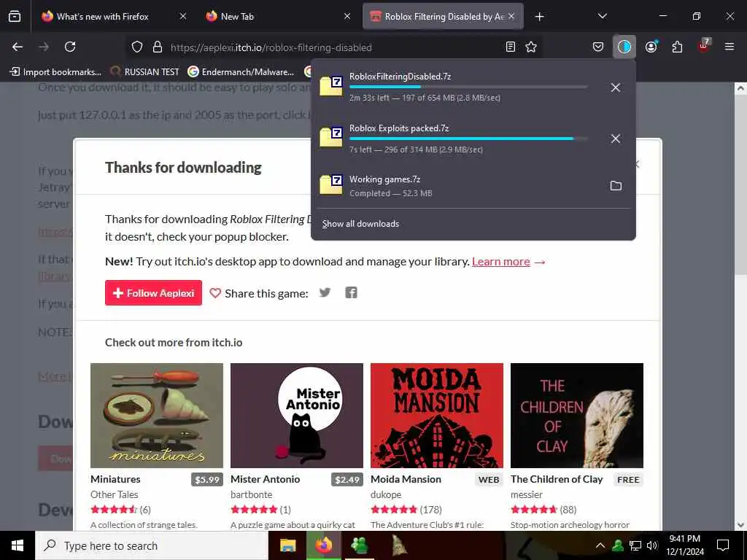Click the heart icon beside Share
The height and width of the screenshot is (560, 747).
[215, 293]
